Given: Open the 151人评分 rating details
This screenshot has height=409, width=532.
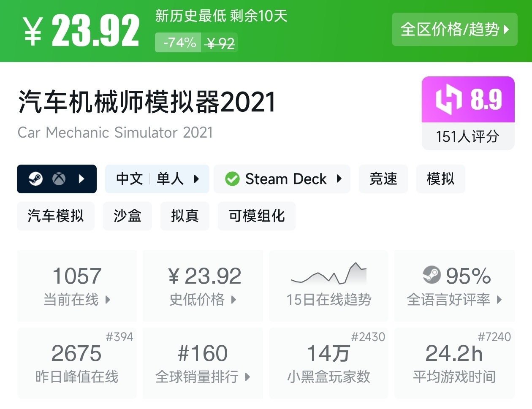Looking at the screenshot, I should click(467, 136).
